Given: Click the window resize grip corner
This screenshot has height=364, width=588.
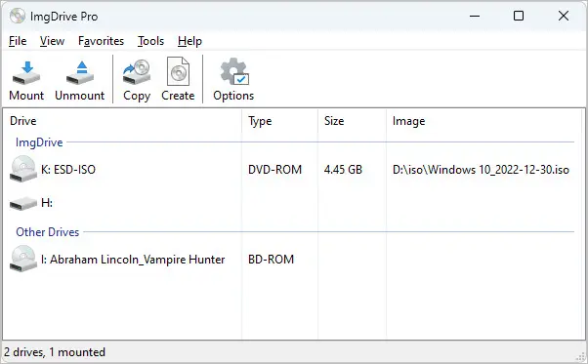Looking at the screenshot, I should 580,356.
